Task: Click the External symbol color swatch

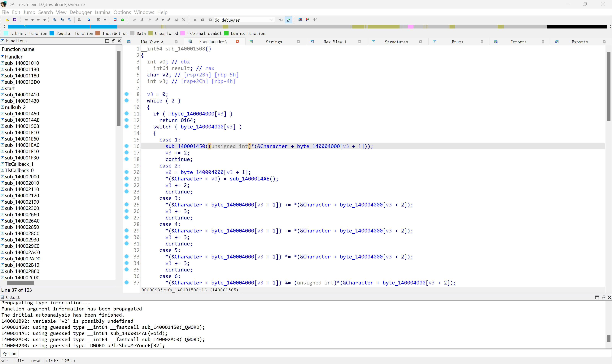Action: [x=183, y=33]
